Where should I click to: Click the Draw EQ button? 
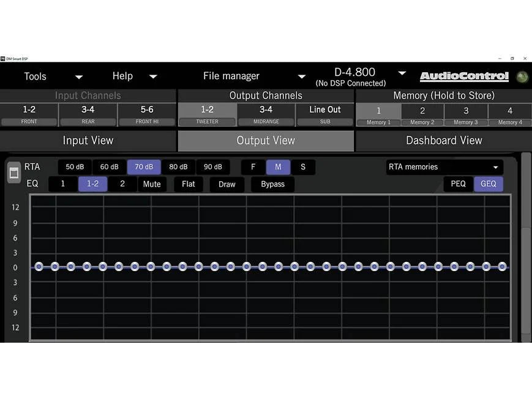point(227,184)
